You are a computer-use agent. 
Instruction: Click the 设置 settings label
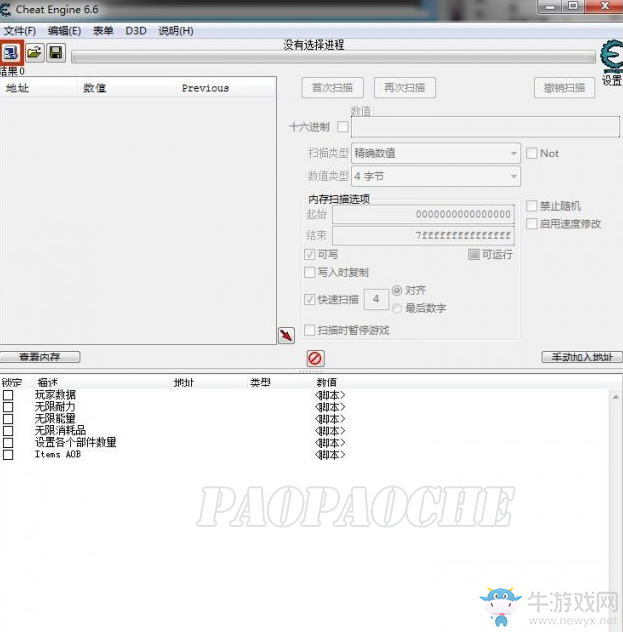pyautogui.click(x=612, y=80)
